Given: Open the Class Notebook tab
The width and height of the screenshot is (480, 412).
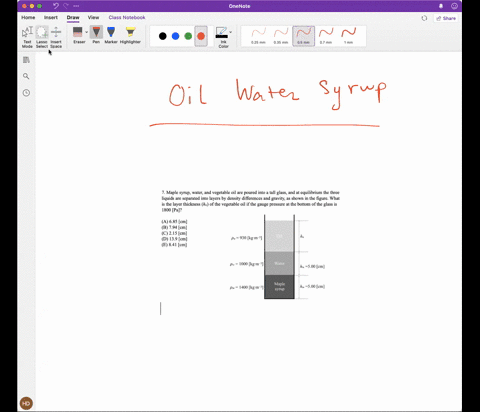Looking at the screenshot, I should [x=127, y=17].
